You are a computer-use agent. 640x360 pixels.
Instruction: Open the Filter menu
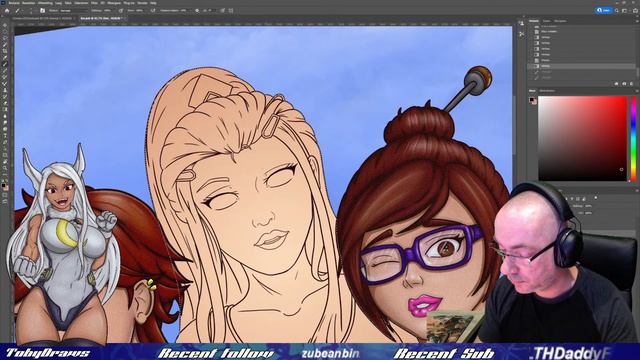point(94,3)
